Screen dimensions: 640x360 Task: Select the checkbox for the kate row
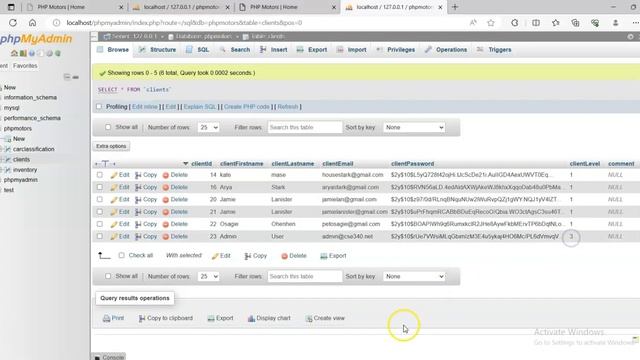point(100,175)
